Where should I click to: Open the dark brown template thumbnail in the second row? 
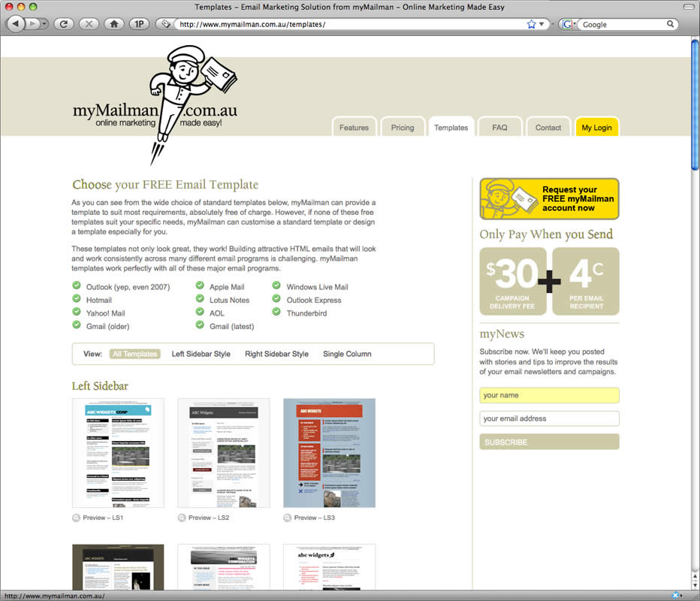click(x=118, y=567)
